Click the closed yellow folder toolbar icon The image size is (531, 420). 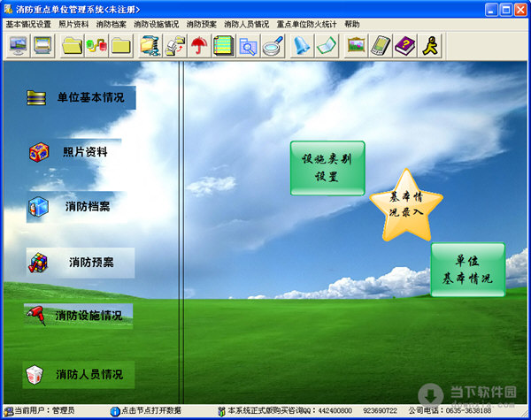pyautogui.click(x=121, y=45)
